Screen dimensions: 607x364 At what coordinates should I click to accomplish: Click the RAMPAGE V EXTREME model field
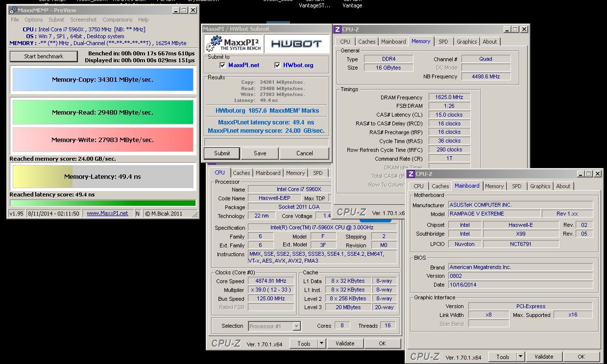(494, 214)
